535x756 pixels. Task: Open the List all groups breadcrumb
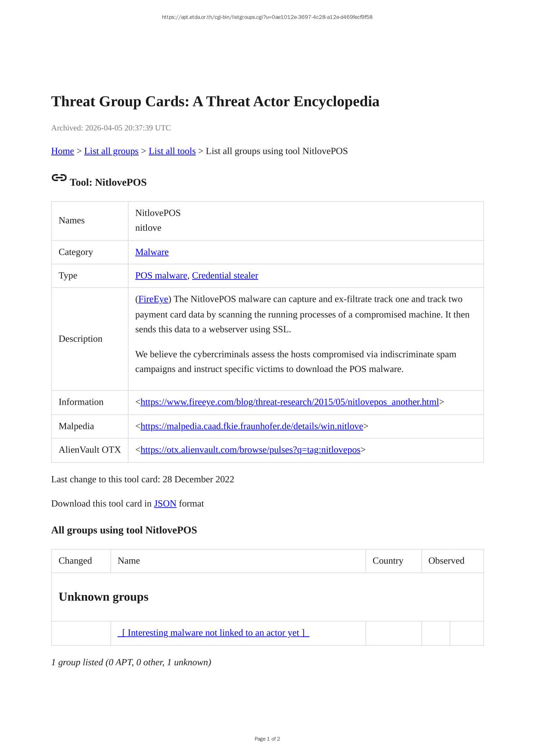click(111, 151)
